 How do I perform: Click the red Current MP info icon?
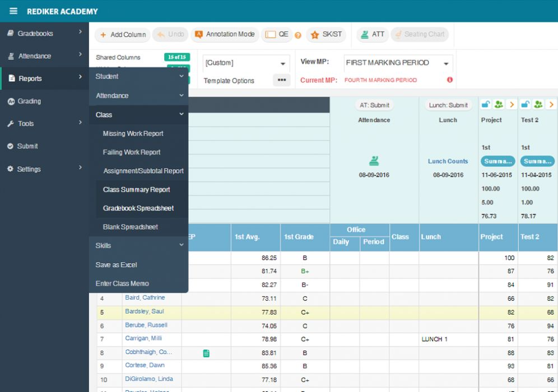[450, 80]
